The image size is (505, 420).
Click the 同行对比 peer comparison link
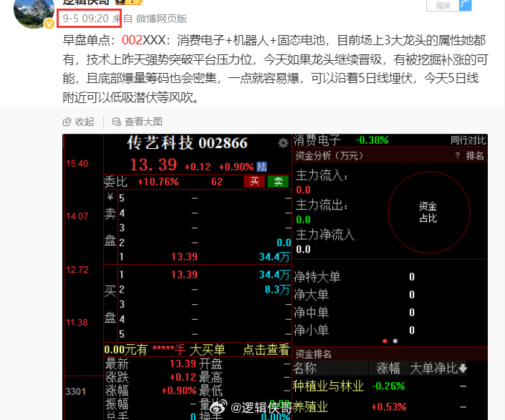point(468,140)
